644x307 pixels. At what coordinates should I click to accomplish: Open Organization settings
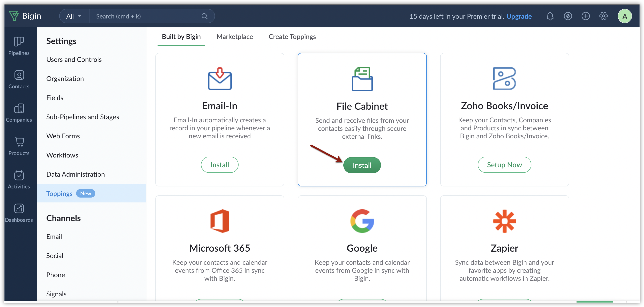coord(65,79)
